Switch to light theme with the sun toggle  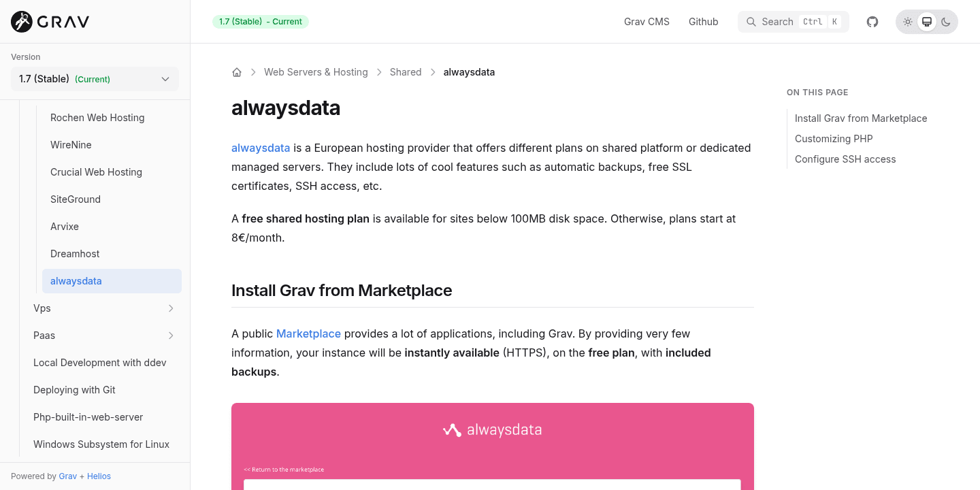907,21
